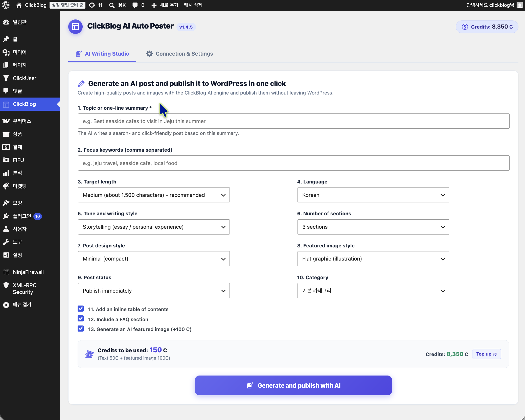Uncheck Include a FAQ section
The height and width of the screenshot is (420, 525).
point(81,319)
